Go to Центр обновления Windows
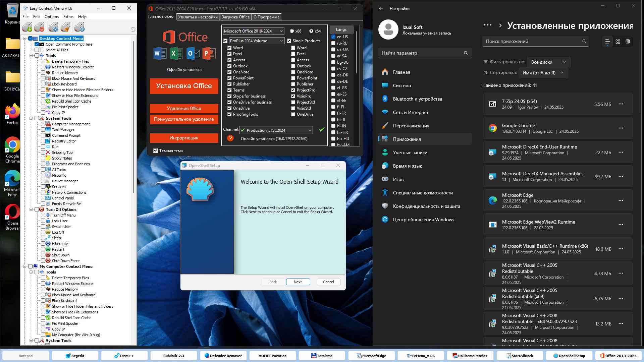Viewport: 644px width, 362px height. tap(425, 220)
